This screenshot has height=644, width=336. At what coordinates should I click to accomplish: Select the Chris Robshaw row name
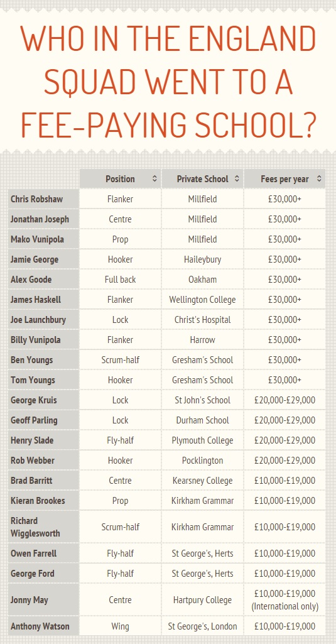pyautogui.click(x=43, y=199)
